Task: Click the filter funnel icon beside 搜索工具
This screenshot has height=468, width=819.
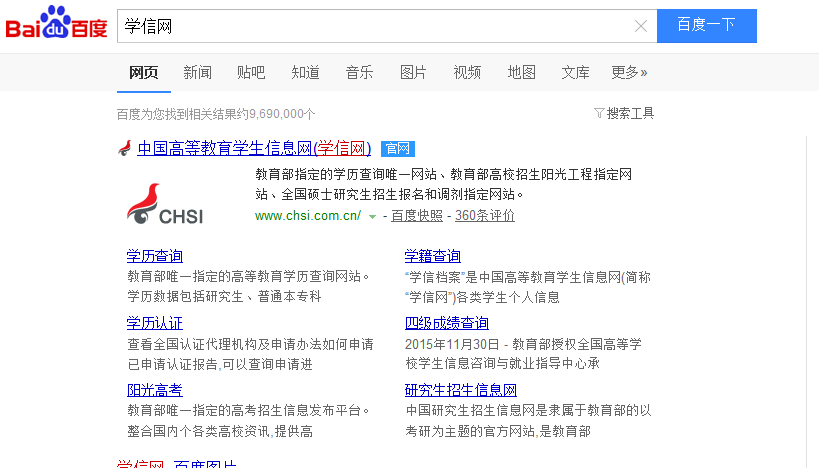Action: [599, 113]
